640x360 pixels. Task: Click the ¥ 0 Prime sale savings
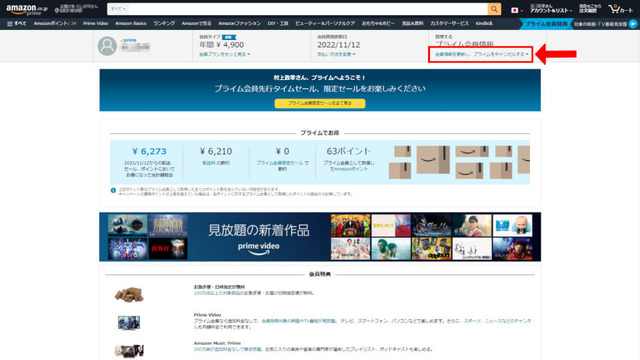coord(282,151)
